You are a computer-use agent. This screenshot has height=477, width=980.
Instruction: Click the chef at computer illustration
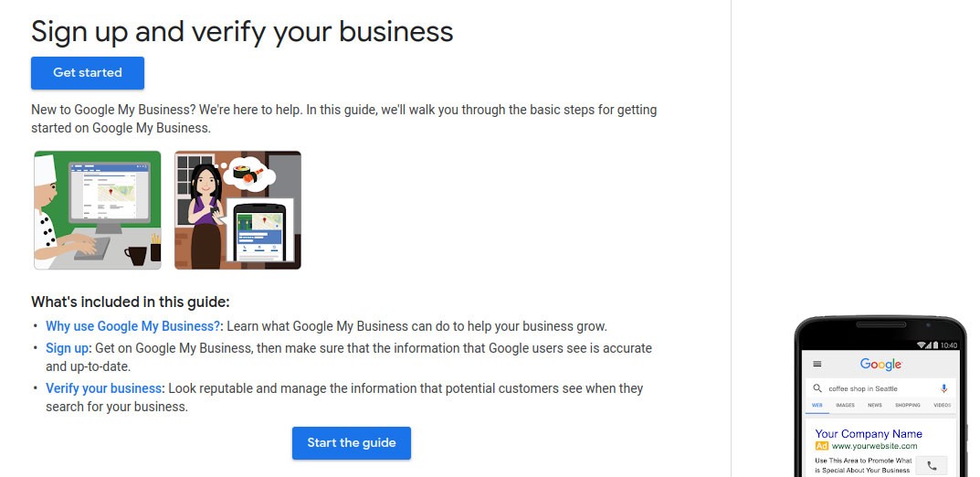98,210
